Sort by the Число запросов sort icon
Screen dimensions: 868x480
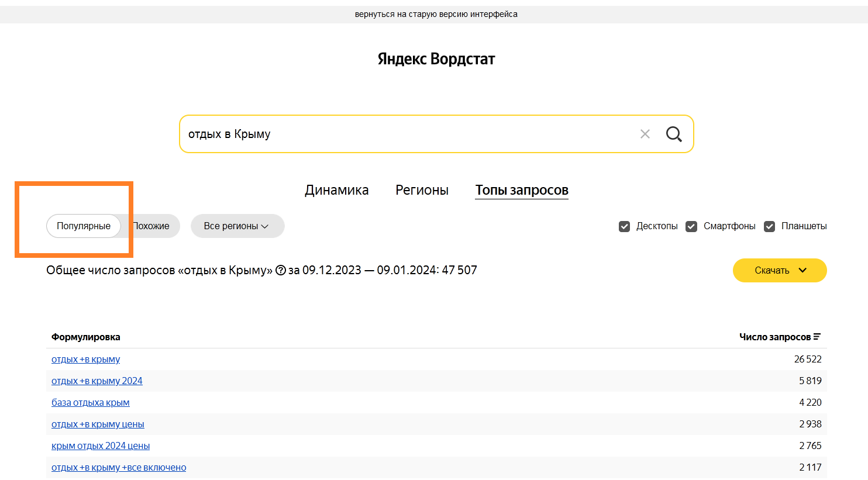click(817, 337)
